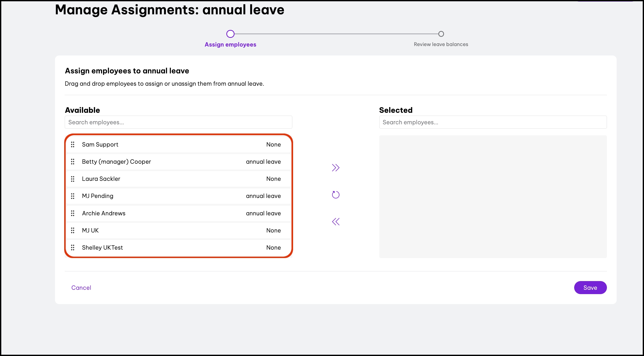Screen dimensions: 644x356
Task: Click drag handle next to Sam Support
Action: (73, 144)
